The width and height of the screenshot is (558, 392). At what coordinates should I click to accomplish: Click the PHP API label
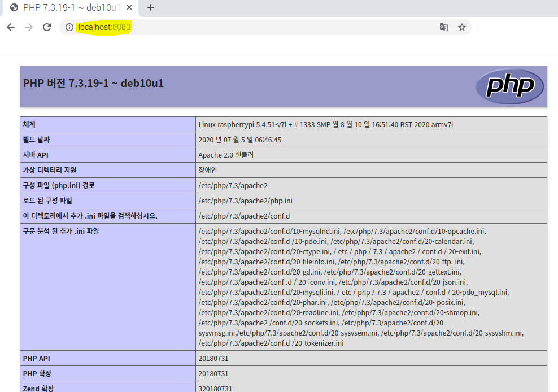36,359
